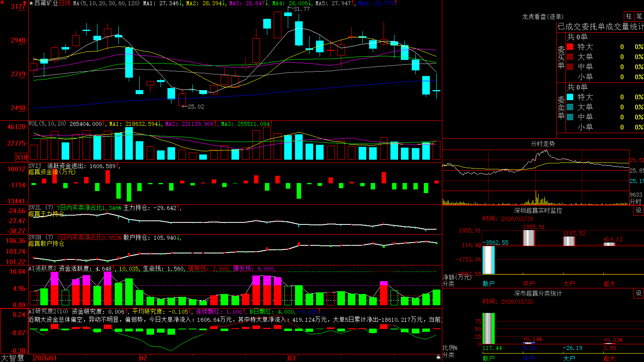Image resolution: width=644 pixels, height=362 pixels.
Task: Open MA(5,10,20,30,60,120) indicator parameters
Action: (106, 3)
